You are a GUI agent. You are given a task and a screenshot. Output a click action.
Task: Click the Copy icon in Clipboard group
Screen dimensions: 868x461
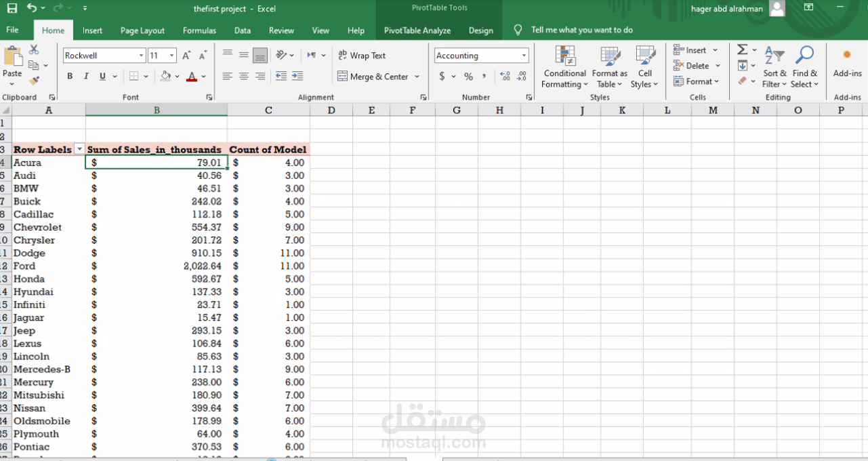(x=34, y=65)
